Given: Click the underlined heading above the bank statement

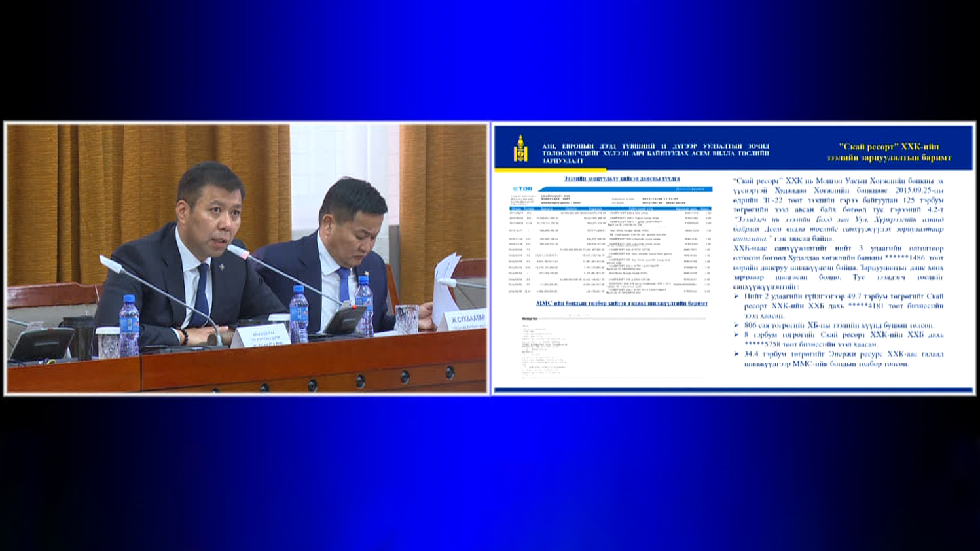Looking at the screenshot, I should pyautogui.click(x=622, y=179).
